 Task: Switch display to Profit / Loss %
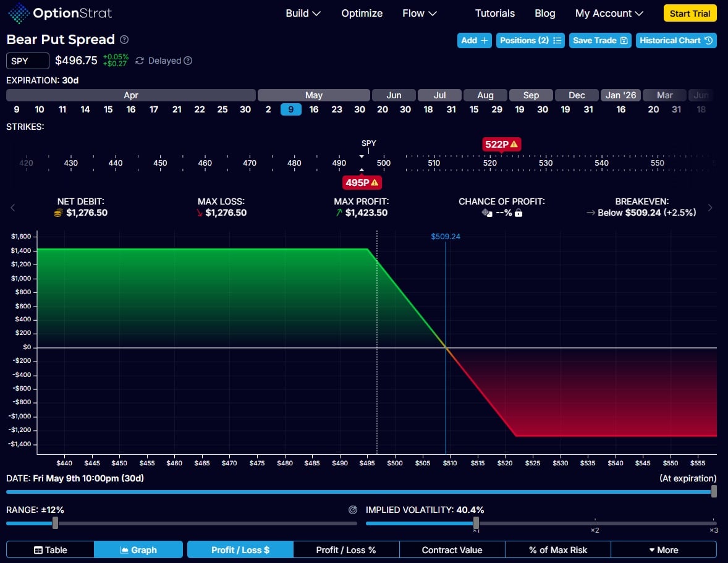345,549
